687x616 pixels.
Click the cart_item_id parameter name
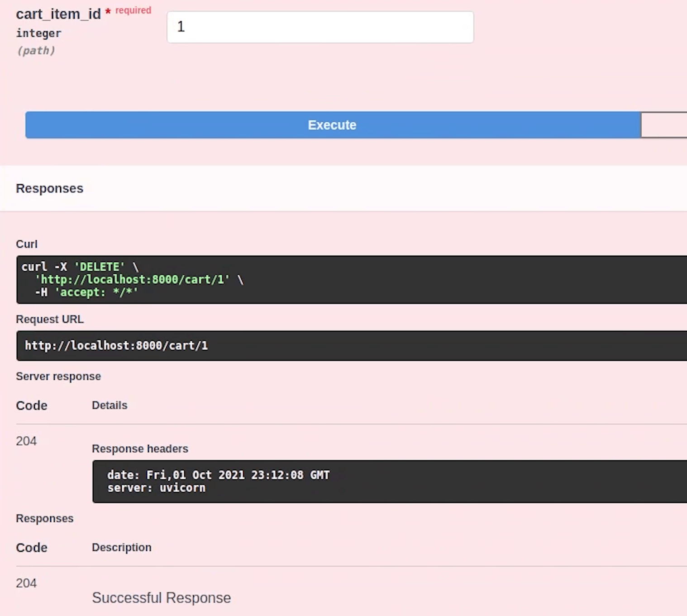[58, 14]
